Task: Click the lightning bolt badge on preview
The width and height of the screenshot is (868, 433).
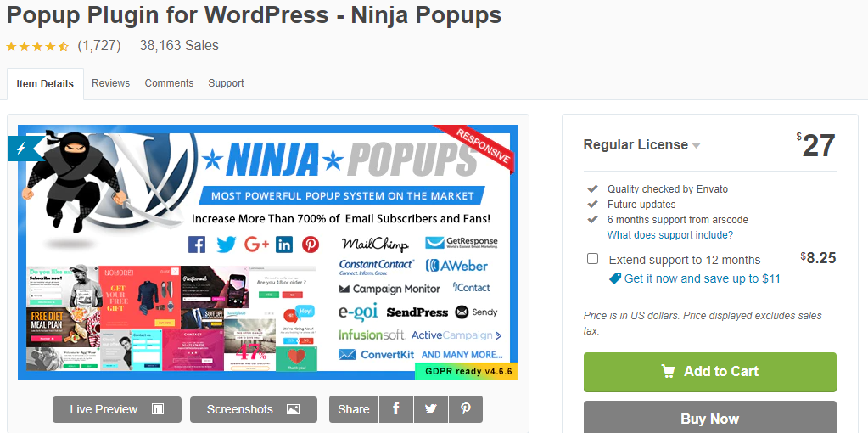Action: click(x=22, y=149)
